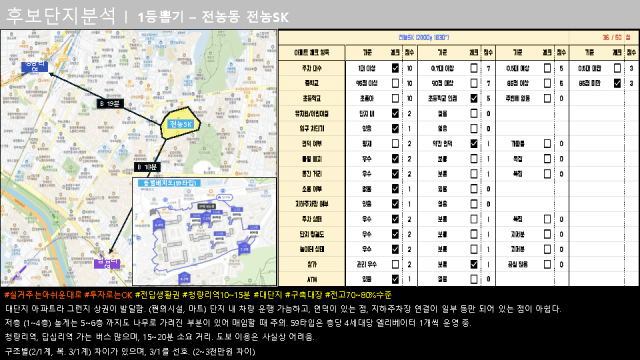
Task: Click the #전답생활권 hashtag
Action: 157,295
